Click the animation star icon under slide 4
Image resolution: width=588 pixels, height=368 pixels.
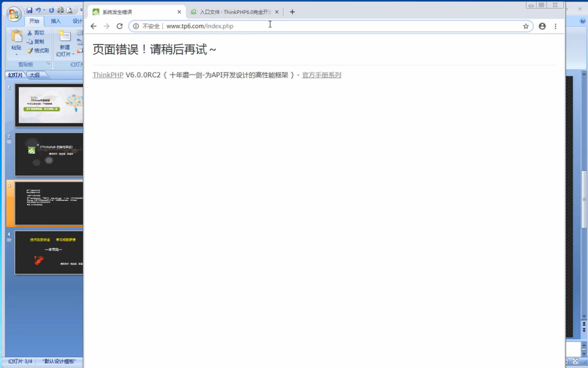(9, 240)
